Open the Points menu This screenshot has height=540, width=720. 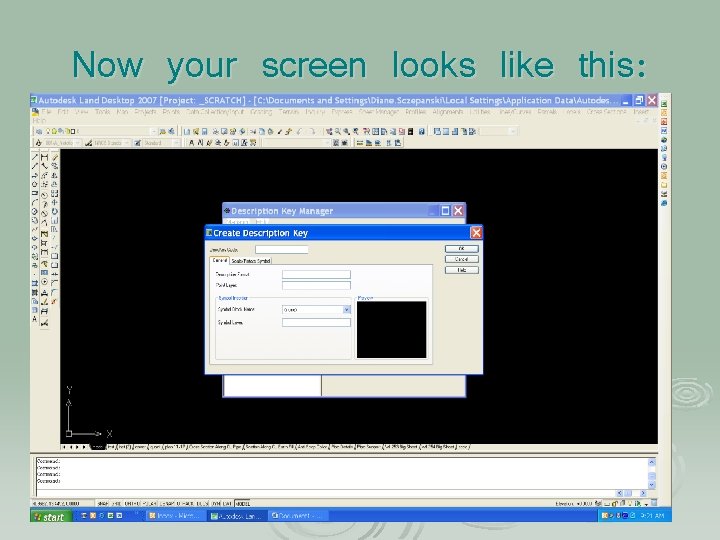click(171, 112)
